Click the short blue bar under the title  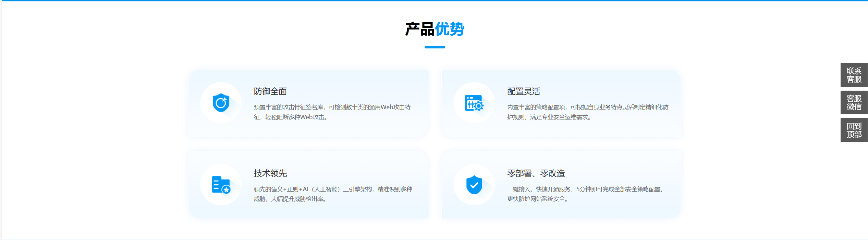435,47
